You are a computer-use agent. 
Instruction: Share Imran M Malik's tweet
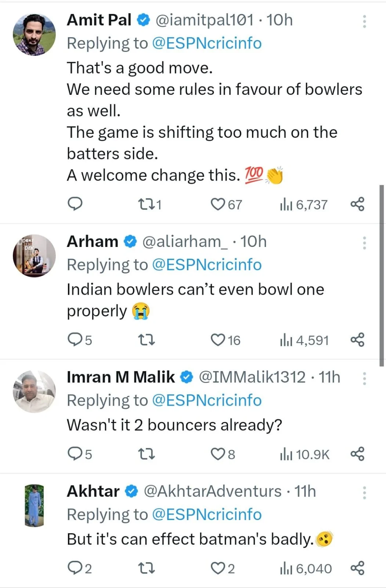(357, 454)
